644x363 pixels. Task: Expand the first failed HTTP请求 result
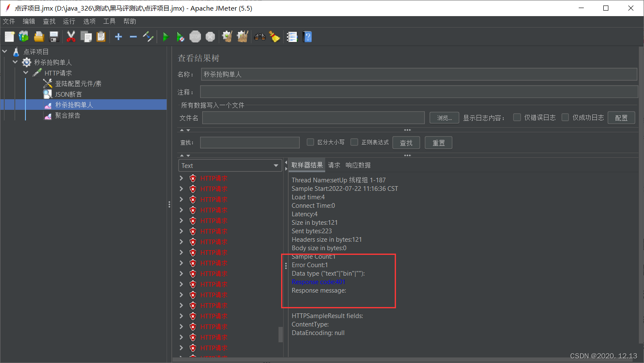click(x=181, y=178)
